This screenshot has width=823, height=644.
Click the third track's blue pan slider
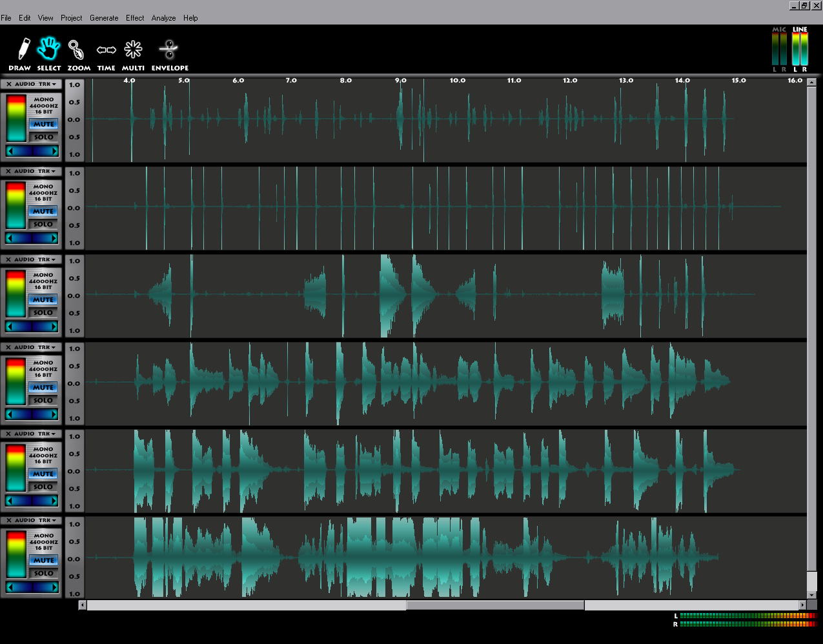point(32,327)
